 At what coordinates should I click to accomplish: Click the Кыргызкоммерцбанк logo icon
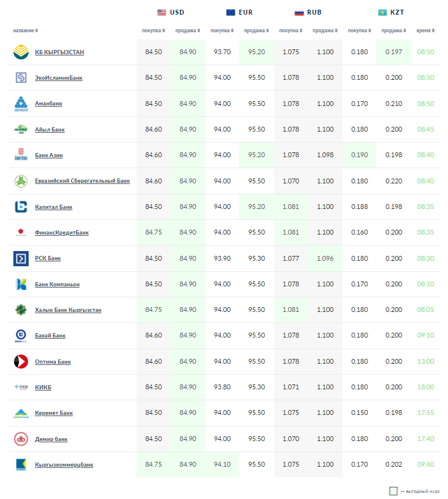tap(21, 465)
